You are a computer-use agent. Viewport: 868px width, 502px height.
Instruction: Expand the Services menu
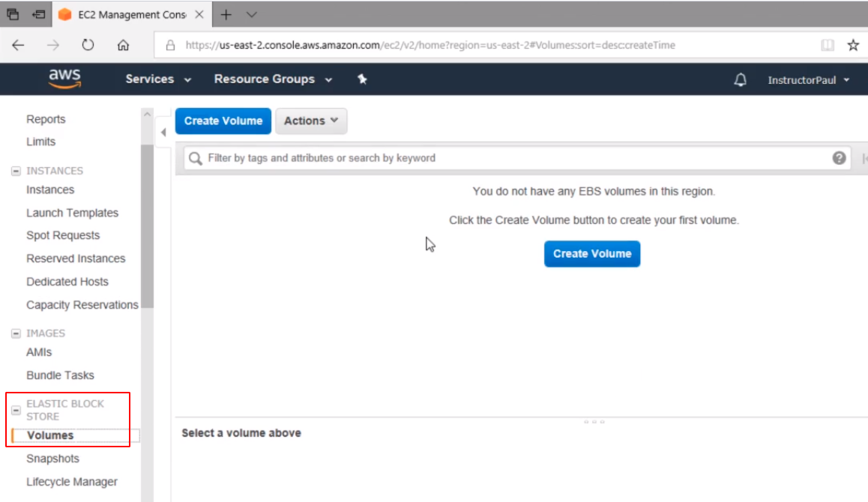pos(158,79)
